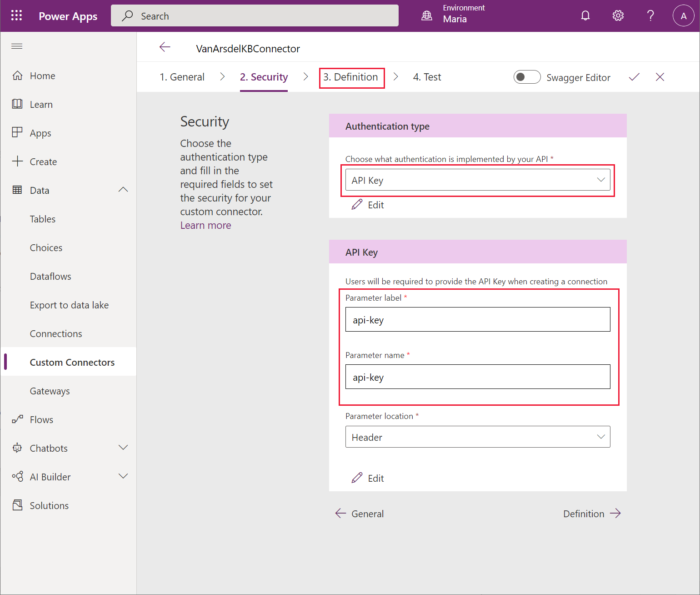The width and height of the screenshot is (700, 595).
Task: Open the Parameter location Header dropdown
Action: tap(478, 437)
